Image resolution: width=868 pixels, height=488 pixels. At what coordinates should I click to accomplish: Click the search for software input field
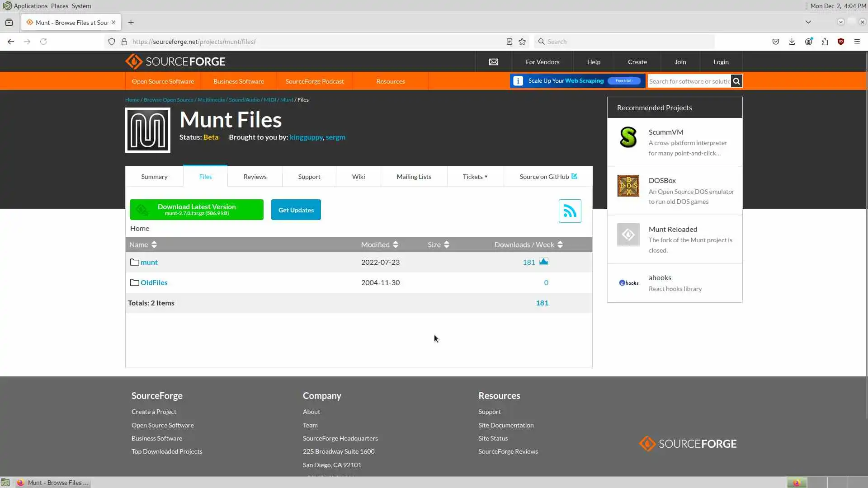(x=689, y=81)
